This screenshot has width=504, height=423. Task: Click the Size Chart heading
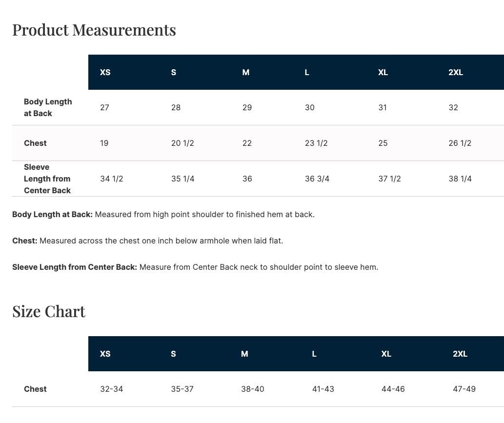click(x=49, y=311)
